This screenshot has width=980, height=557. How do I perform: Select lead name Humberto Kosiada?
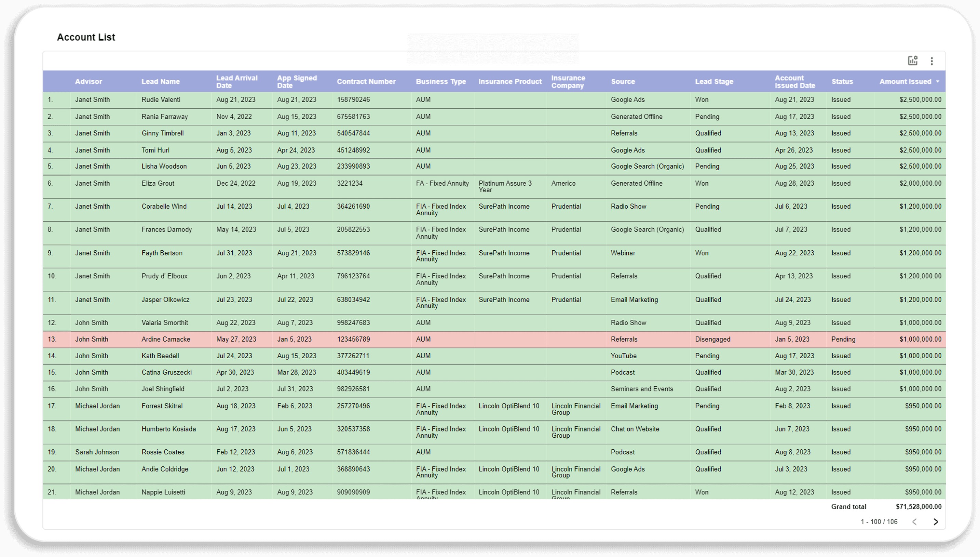tap(168, 429)
